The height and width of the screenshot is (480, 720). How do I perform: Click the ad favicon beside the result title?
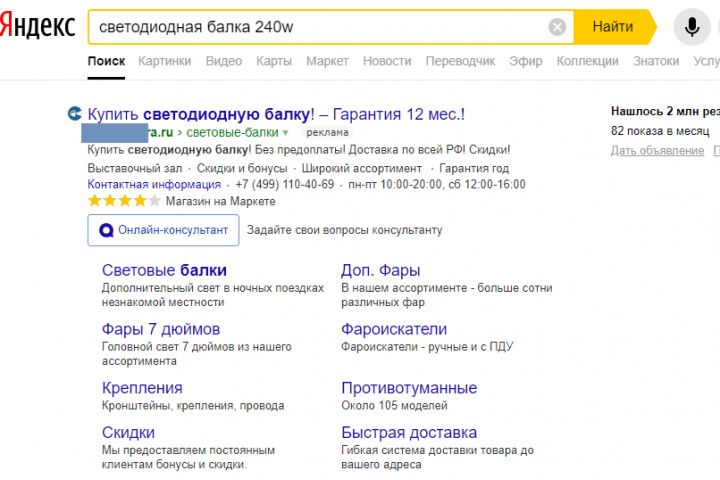click(x=74, y=114)
